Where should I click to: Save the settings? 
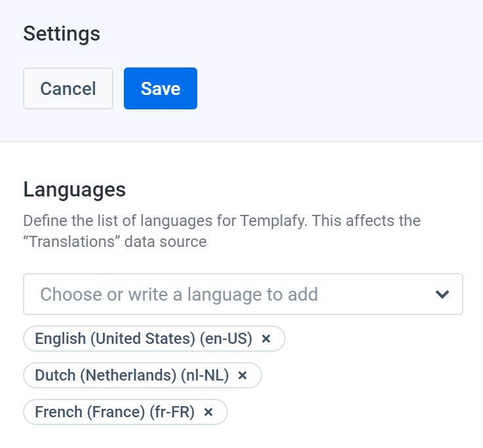pos(161,88)
